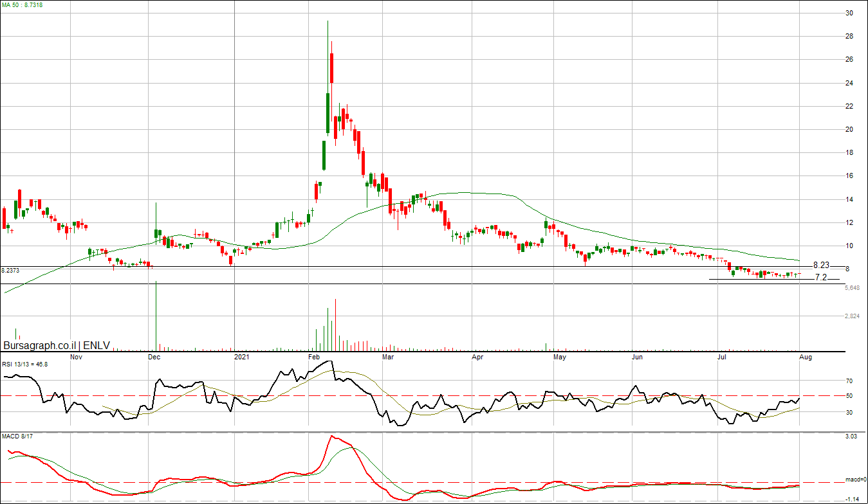Screen dimensions: 868x504
Task: Click the 10 price axis label
Action: click(849, 246)
